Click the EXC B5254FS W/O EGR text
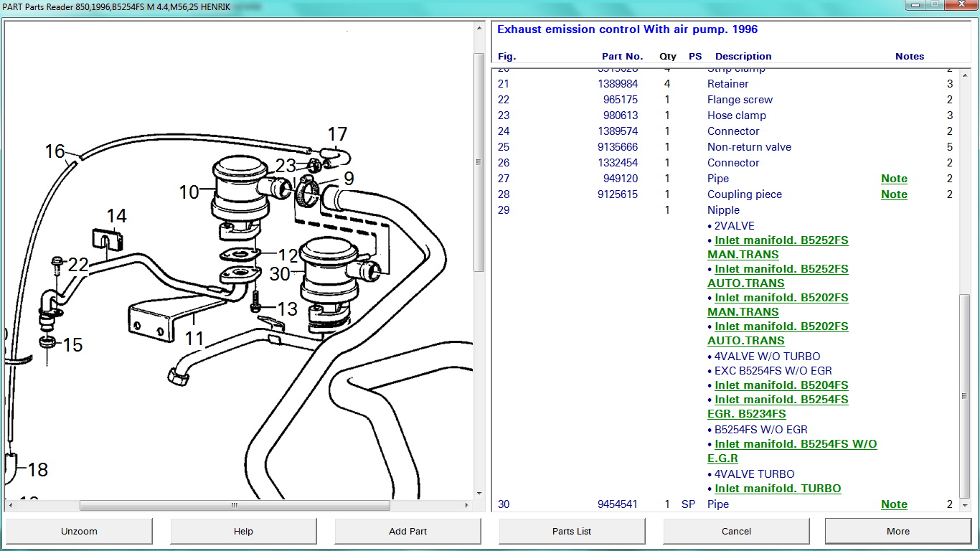 pyautogui.click(x=773, y=371)
